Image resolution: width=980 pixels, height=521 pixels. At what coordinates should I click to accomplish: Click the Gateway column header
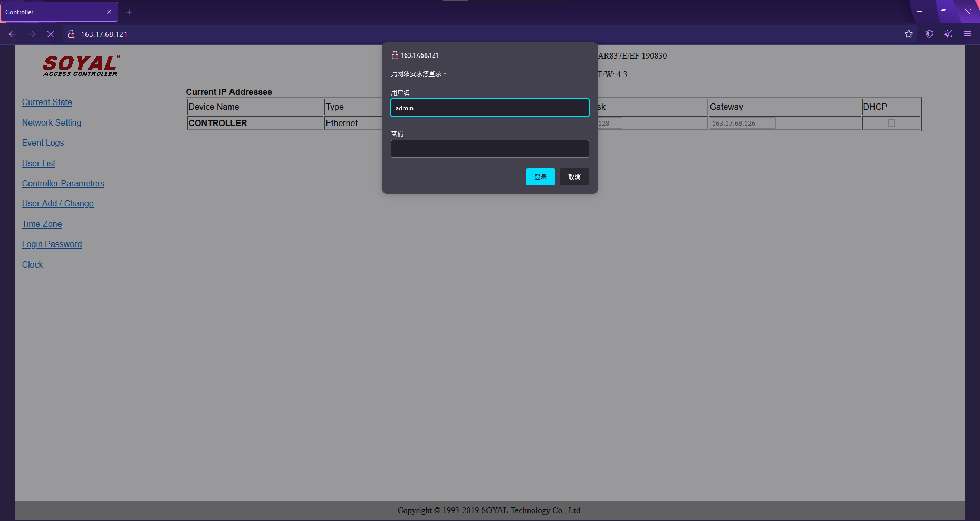tap(784, 107)
